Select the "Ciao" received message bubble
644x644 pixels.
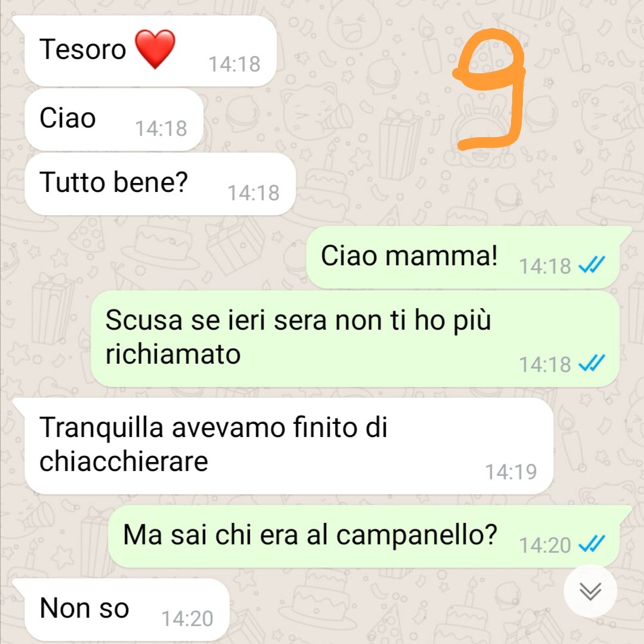[114, 119]
